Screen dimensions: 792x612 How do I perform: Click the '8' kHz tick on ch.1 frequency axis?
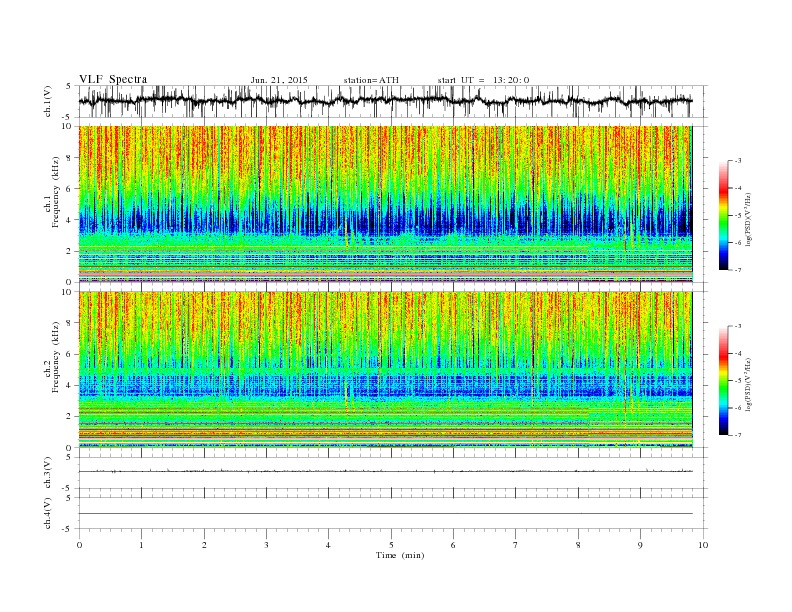tap(70, 158)
